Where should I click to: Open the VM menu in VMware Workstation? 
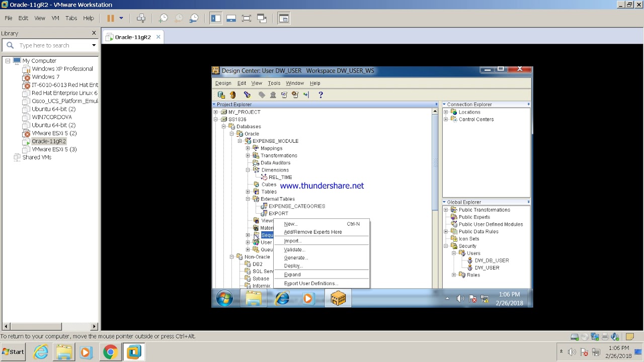pyautogui.click(x=55, y=18)
